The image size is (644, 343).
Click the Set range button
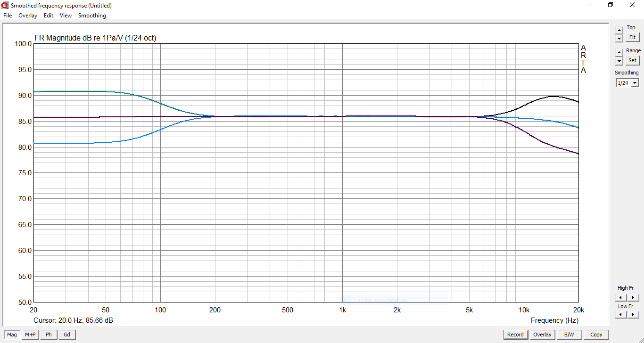632,60
